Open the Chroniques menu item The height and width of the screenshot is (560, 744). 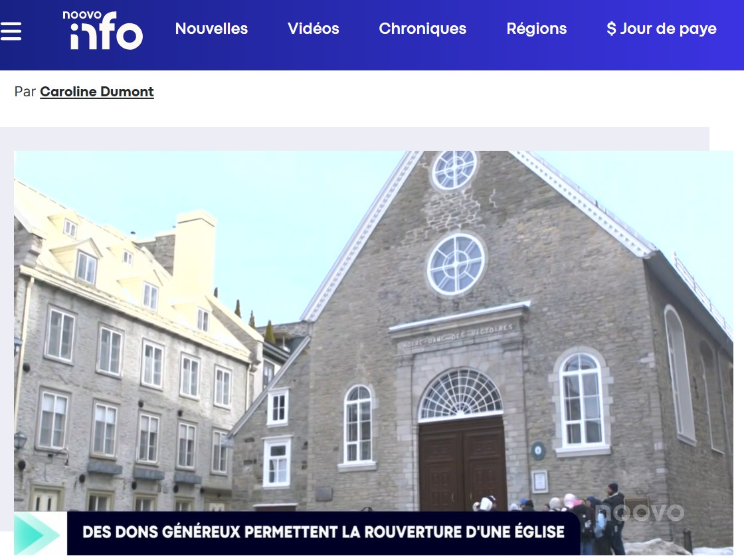422,29
